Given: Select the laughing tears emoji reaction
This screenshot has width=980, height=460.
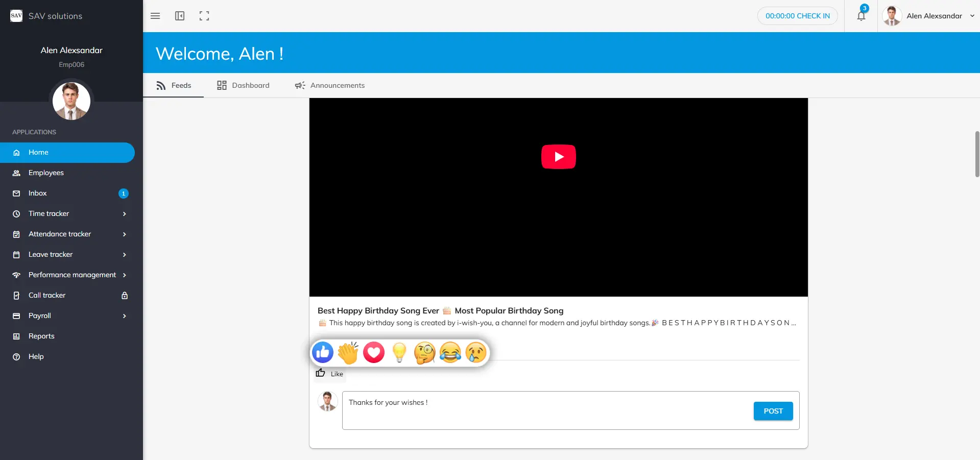Looking at the screenshot, I should tap(450, 352).
